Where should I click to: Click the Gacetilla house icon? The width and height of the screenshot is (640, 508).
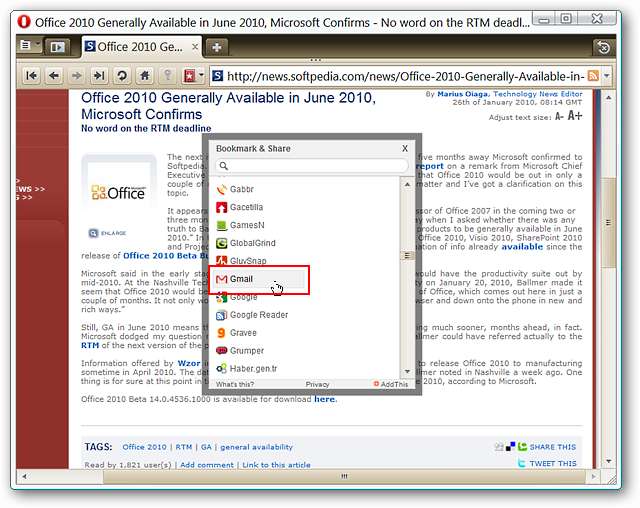(x=221, y=207)
